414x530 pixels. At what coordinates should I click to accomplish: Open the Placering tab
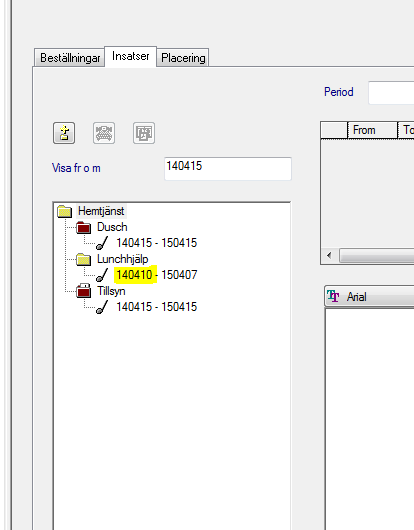tap(183, 58)
